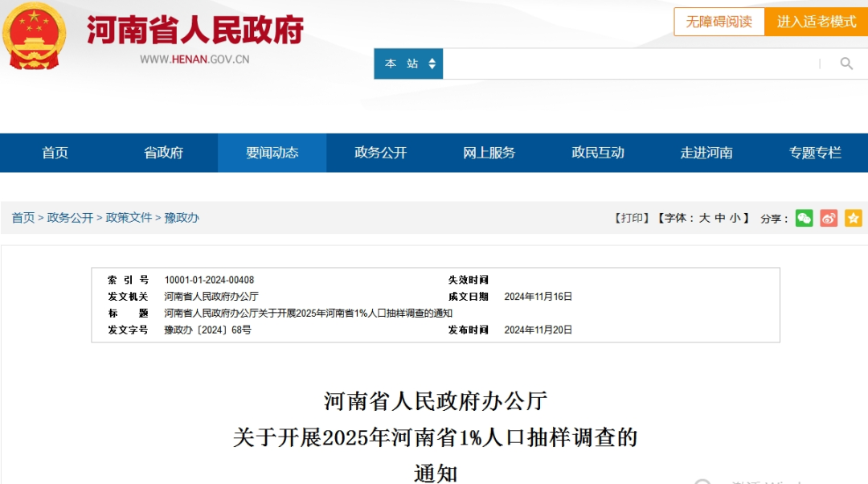868x484 pixels.
Task: Click the magnifier to run a search
Action: (x=846, y=63)
